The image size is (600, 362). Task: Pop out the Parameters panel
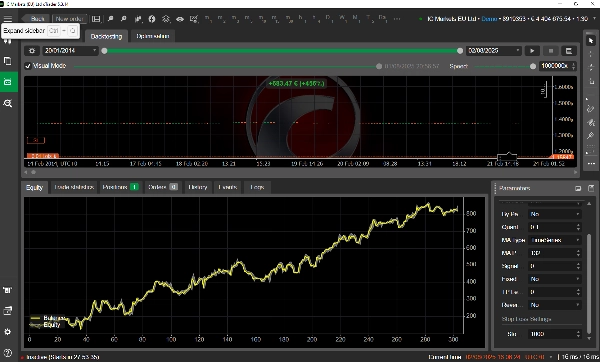[x=591, y=188]
